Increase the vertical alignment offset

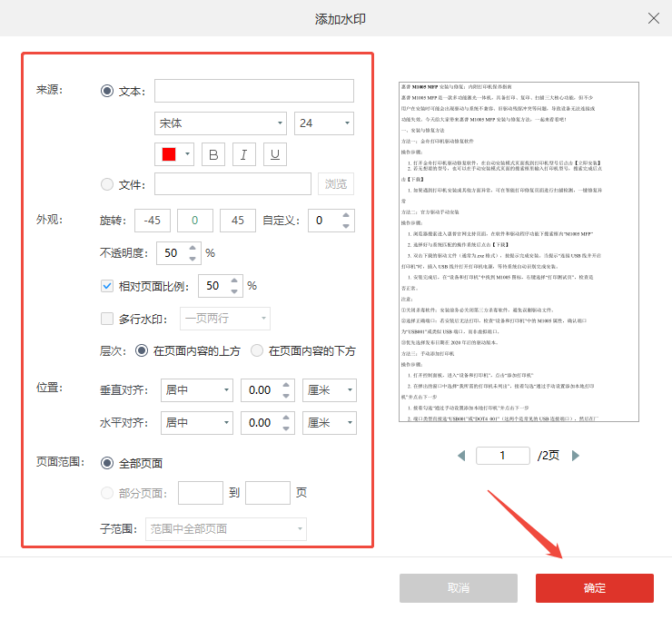tap(286, 385)
